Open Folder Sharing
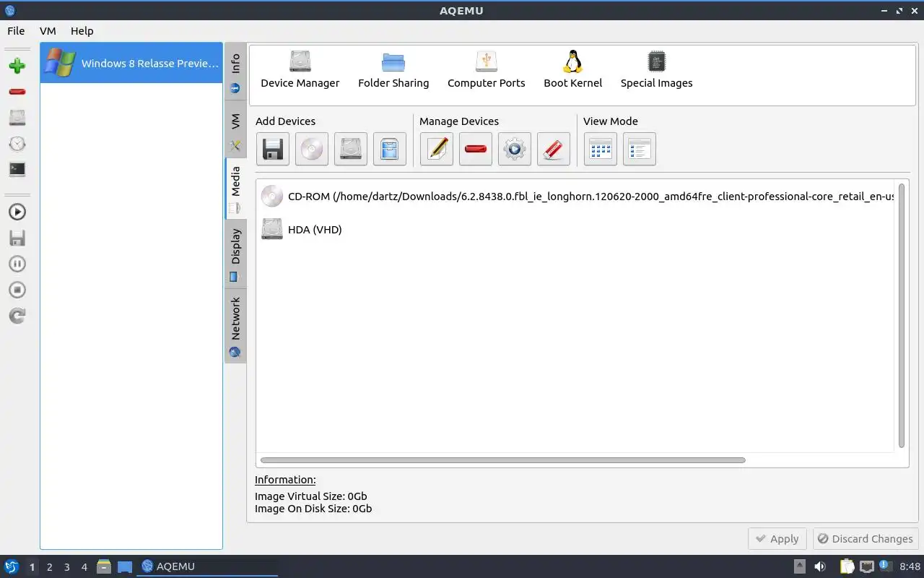Screen dimensions: 924x578 [393, 70]
